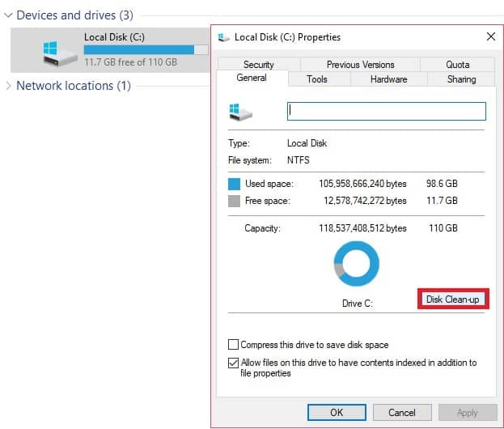The image size is (504, 429).
Task: Open the Tools tab
Action: click(316, 79)
